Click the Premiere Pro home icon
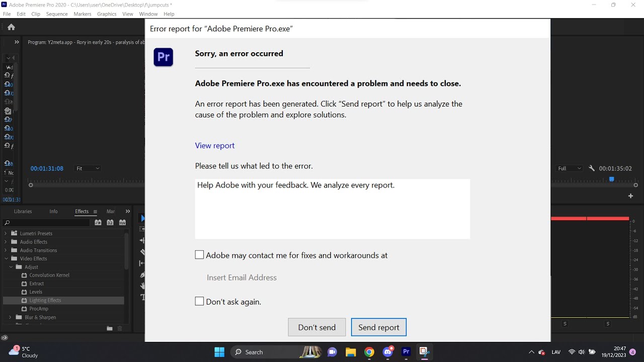The height and width of the screenshot is (362, 644). [x=11, y=27]
